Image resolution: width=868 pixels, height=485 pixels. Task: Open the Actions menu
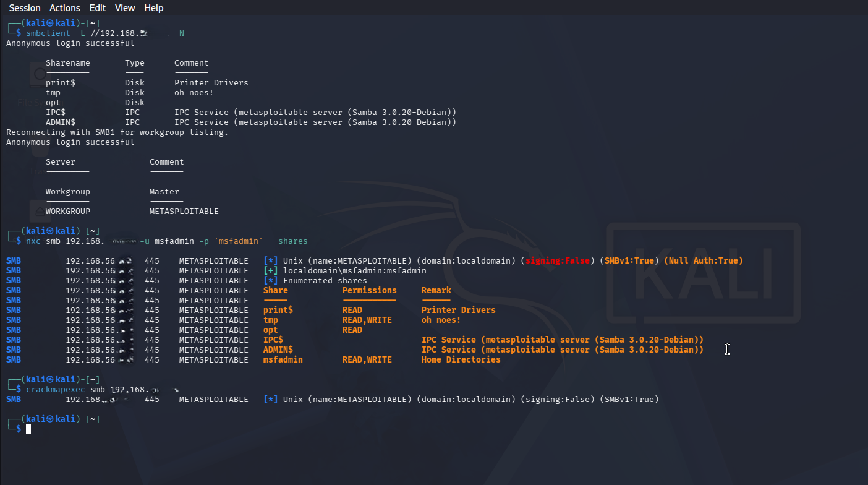coord(65,8)
